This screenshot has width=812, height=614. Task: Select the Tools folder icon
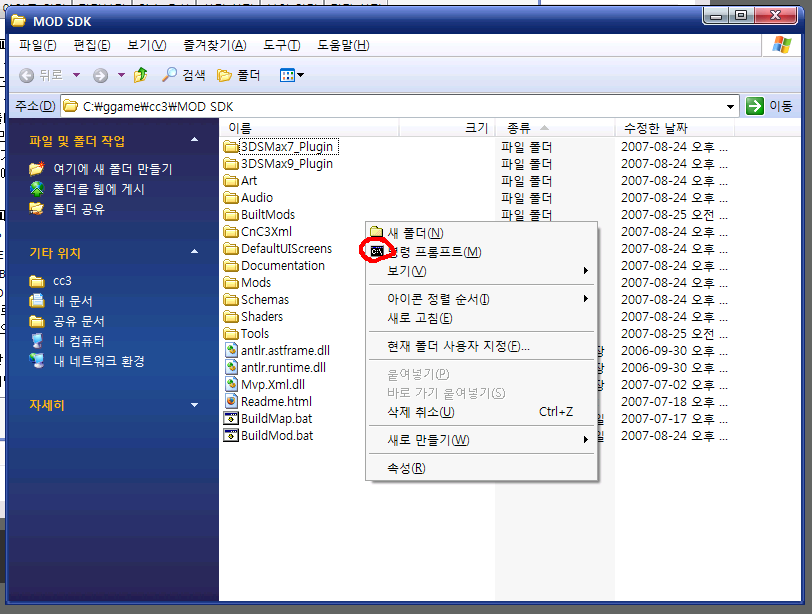[231, 334]
